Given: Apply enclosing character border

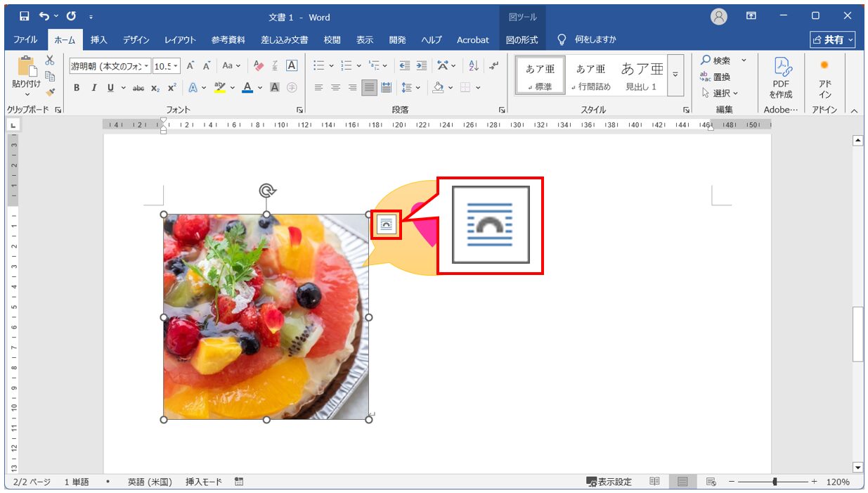Looking at the screenshot, I should 292,66.
